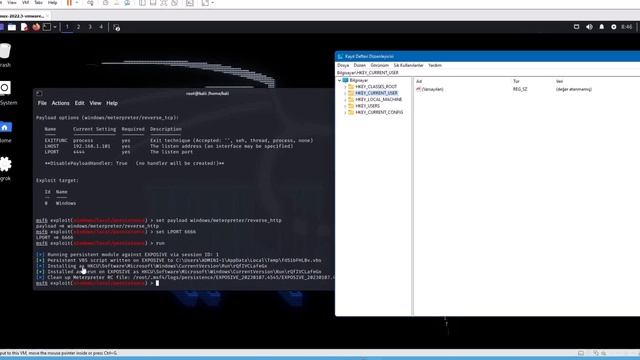Viewport: 640px width, 360px height.
Task: Click (değer atanmamış) data cell
Action: coord(573,89)
